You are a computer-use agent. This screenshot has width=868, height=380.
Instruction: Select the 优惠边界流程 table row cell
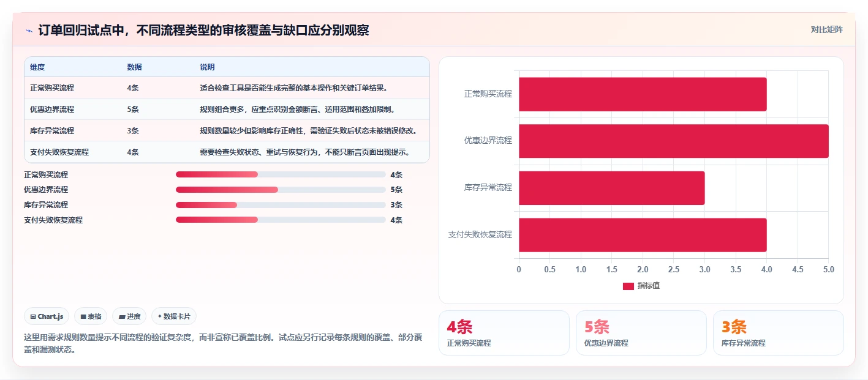pos(52,110)
